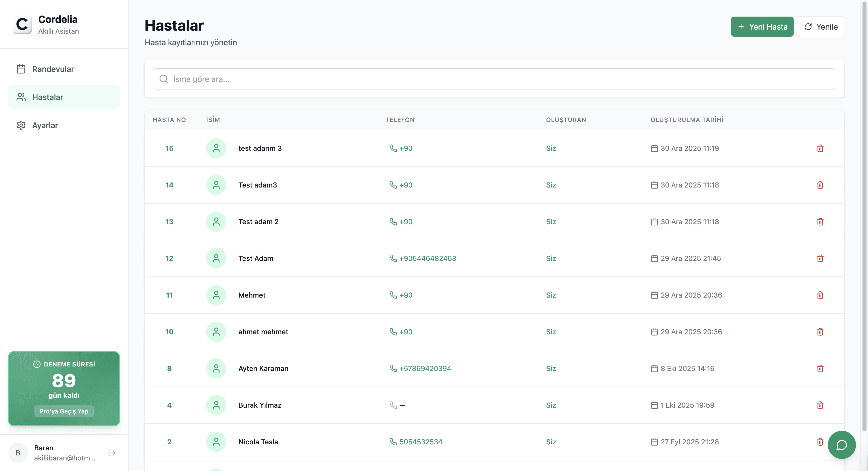Viewport: 868px width, 471px height.
Task: Click the trash icon for Test Adam
Action: pos(820,258)
